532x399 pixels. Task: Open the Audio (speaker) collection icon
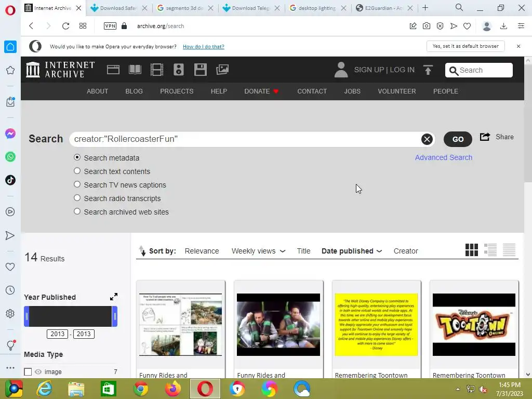click(x=179, y=70)
